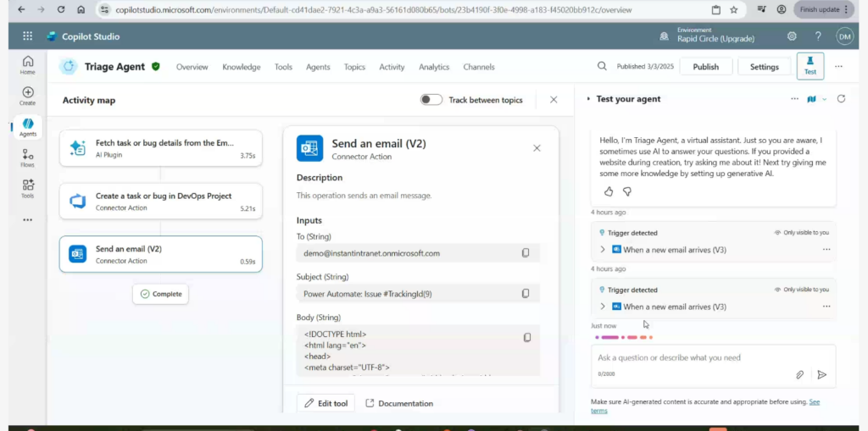Refresh the test conversation

[x=841, y=98]
